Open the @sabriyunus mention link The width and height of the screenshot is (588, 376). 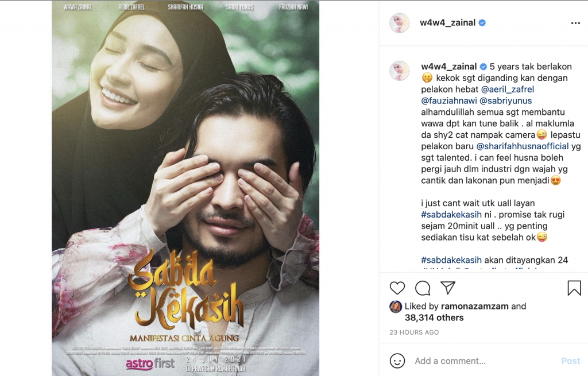pyautogui.click(x=505, y=100)
